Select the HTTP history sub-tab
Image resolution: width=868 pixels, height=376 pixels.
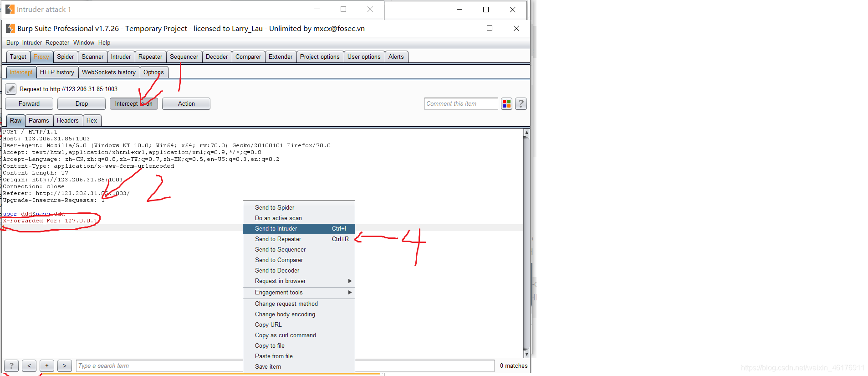[x=57, y=72]
